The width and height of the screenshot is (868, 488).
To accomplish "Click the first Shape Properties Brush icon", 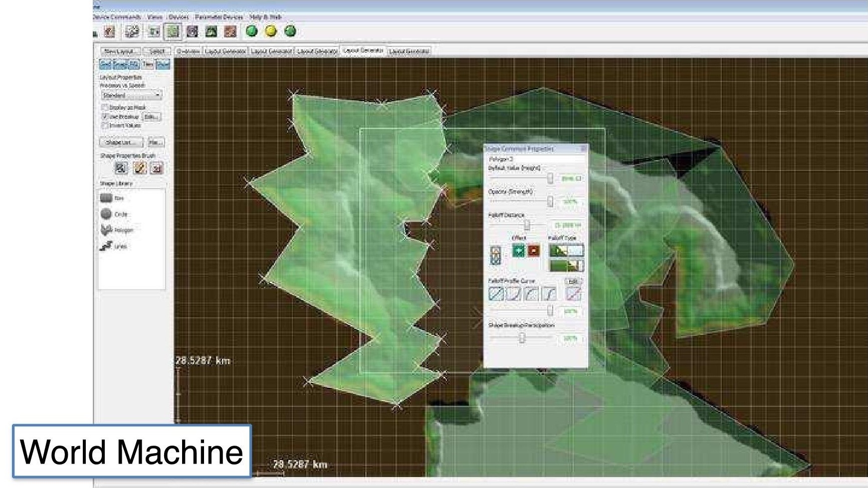I will [x=121, y=168].
